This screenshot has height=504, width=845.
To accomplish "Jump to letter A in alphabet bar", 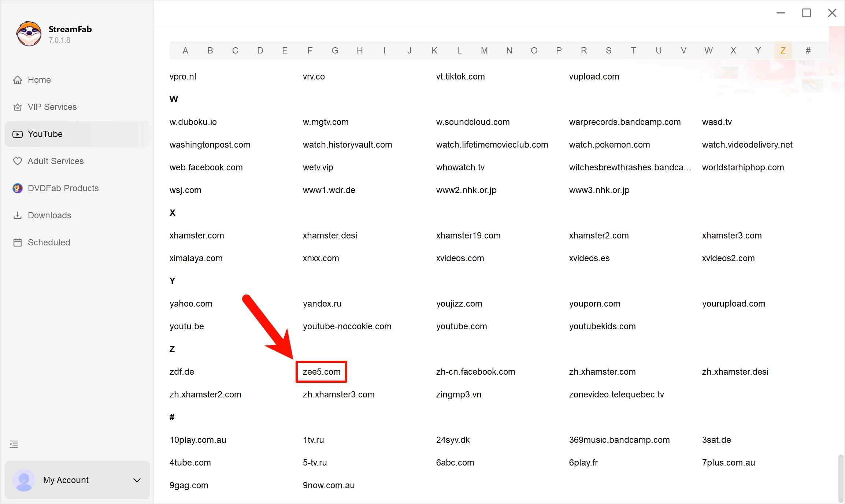I will [185, 51].
